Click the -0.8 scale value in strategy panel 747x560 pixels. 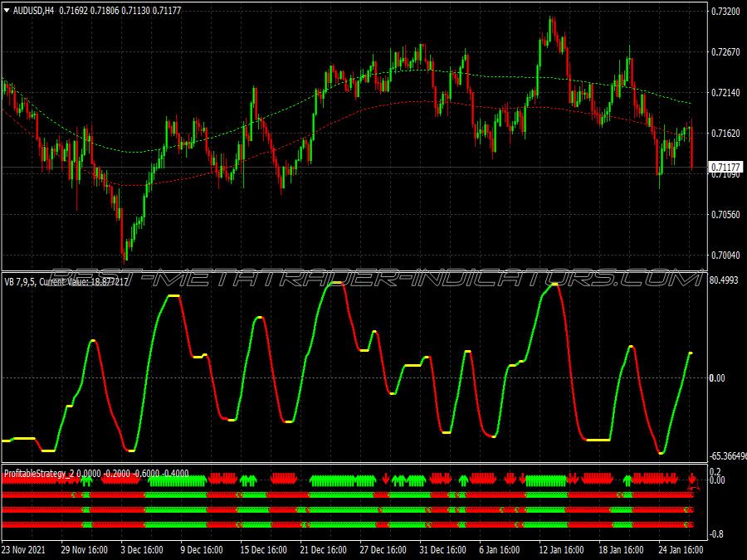pos(716,534)
